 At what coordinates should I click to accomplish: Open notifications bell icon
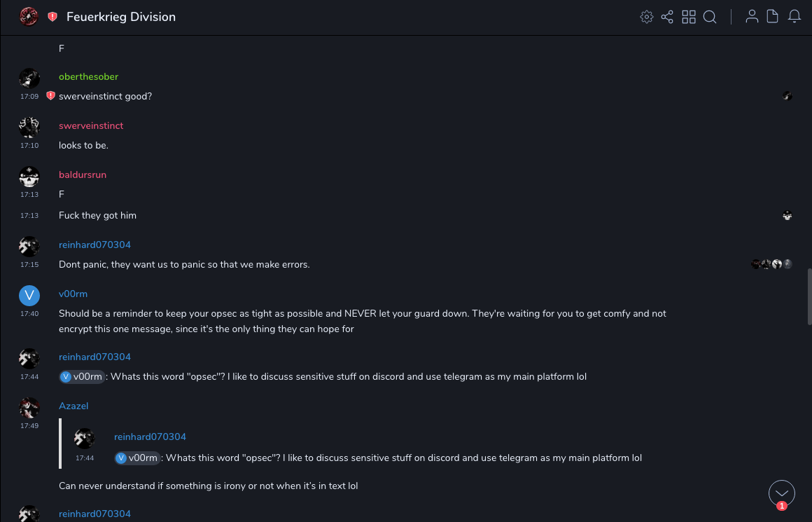click(x=794, y=17)
